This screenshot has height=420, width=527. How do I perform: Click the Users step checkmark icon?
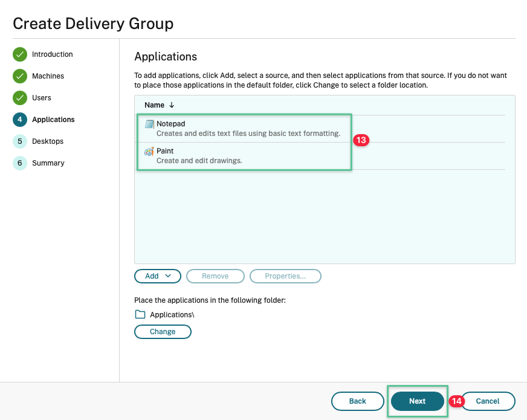point(20,98)
